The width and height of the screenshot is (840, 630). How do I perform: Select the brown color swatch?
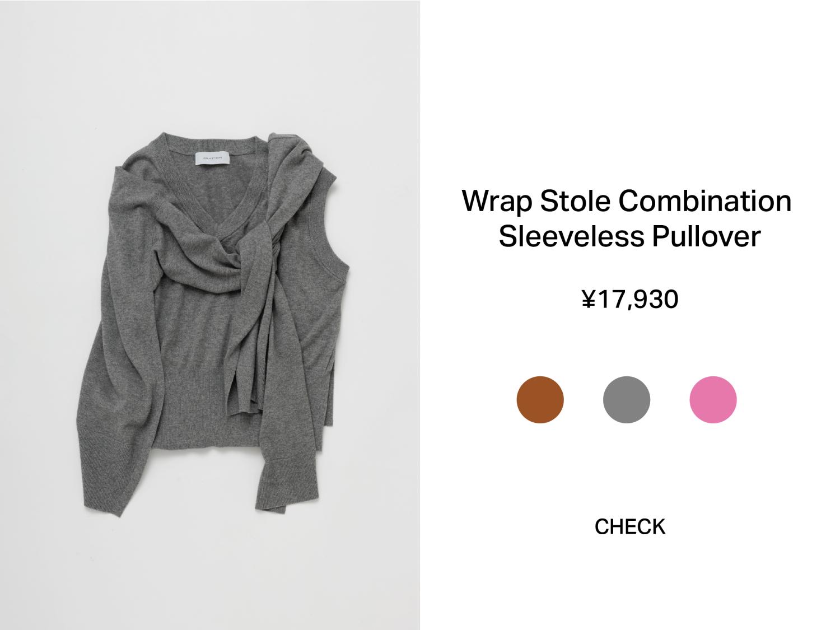(x=540, y=399)
